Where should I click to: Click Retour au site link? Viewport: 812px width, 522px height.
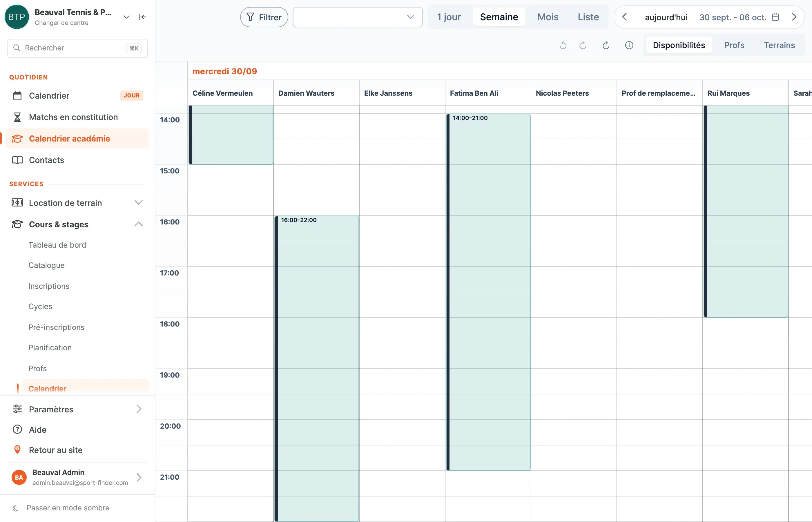tap(56, 450)
